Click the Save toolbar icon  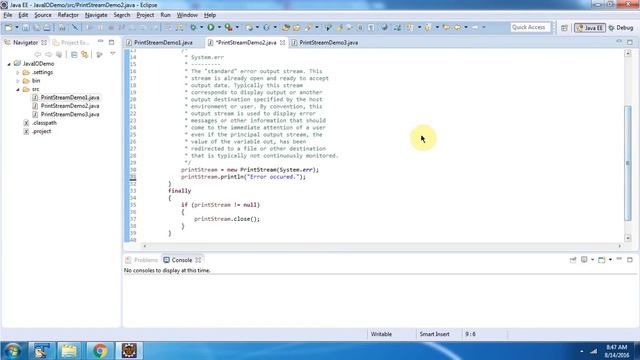coord(26,27)
